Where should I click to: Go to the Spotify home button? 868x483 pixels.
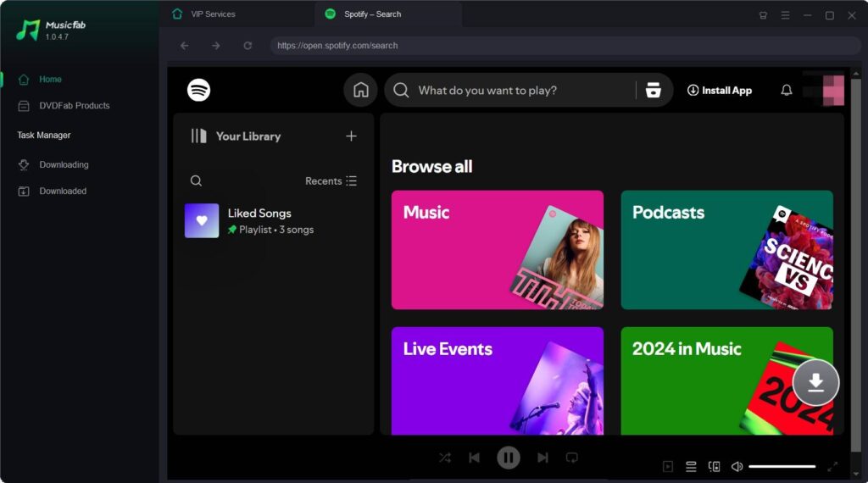click(360, 90)
